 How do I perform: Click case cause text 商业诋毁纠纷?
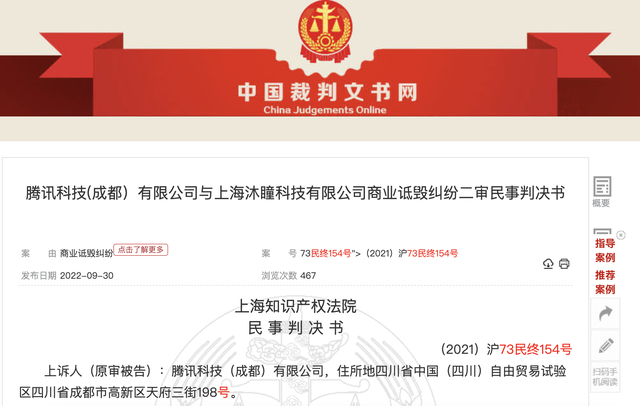click(x=86, y=253)
